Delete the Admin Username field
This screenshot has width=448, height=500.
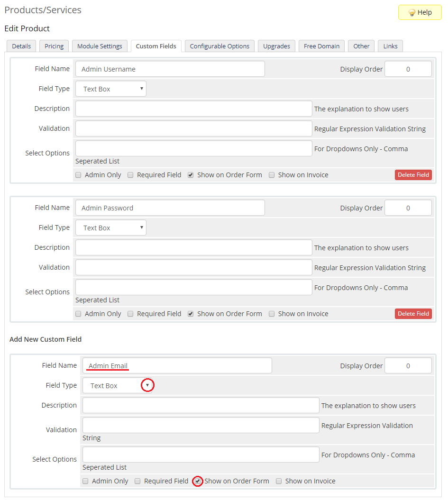[x=413, y=175]
